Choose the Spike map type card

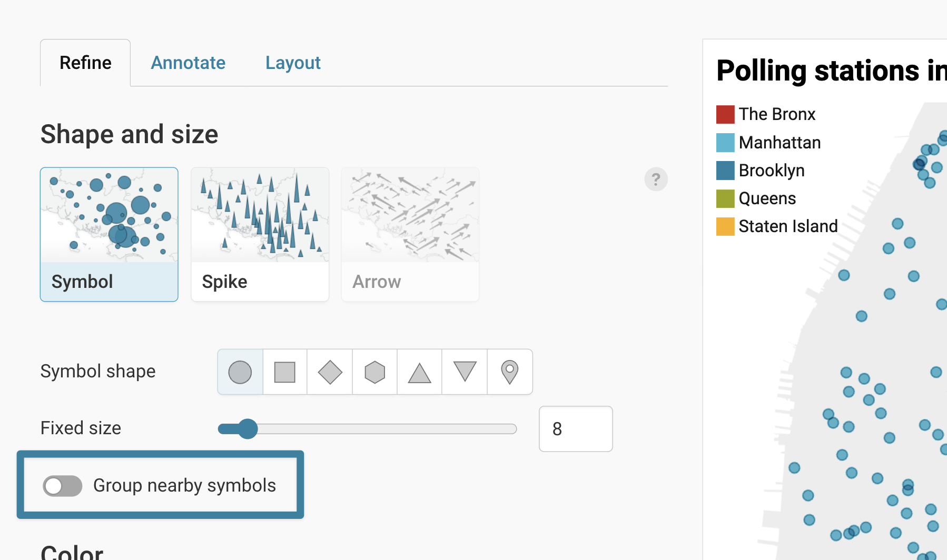coord(260,234)
